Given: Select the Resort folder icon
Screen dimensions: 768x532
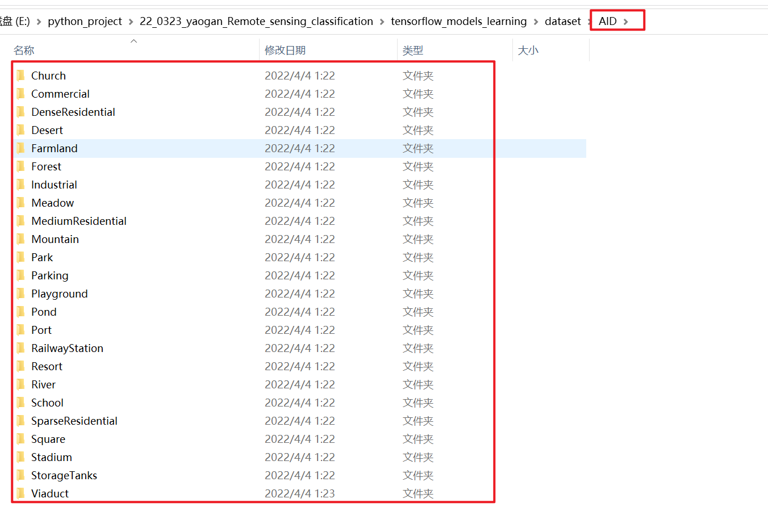Looking at the screenshot, I should coord(20,366).
